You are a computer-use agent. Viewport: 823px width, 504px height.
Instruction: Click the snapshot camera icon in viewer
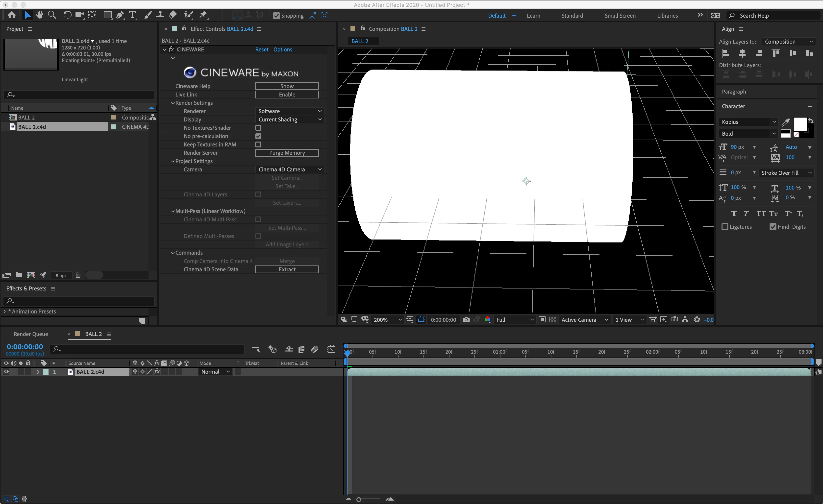click(x=466, y=320)
